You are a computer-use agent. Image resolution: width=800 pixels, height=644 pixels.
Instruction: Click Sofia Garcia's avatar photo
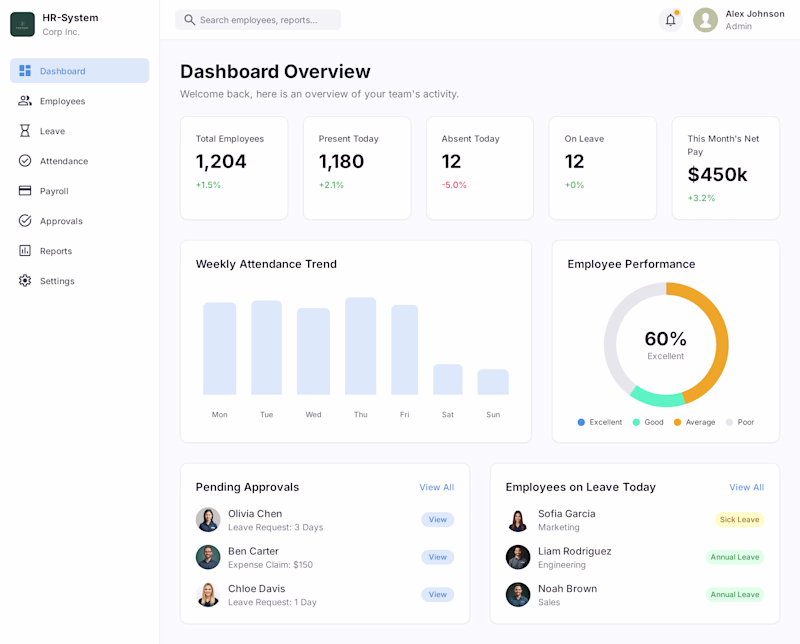pyautogui.click(x=518, y=519)
